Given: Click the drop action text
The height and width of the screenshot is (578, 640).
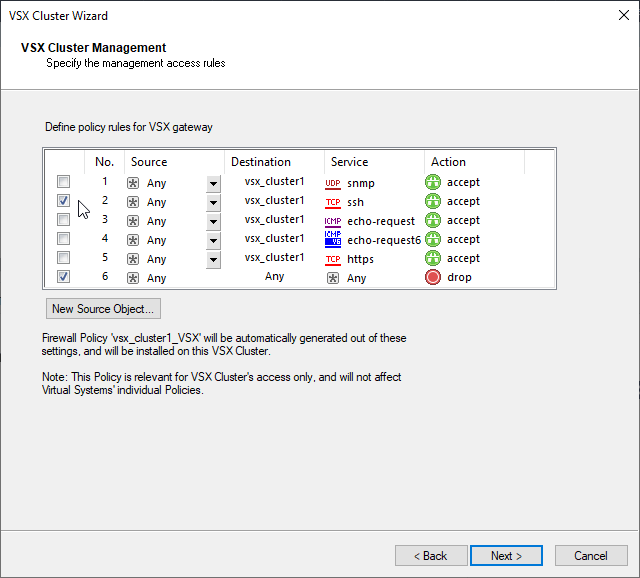Looking at the screenshot, I should tap(459, 278).
